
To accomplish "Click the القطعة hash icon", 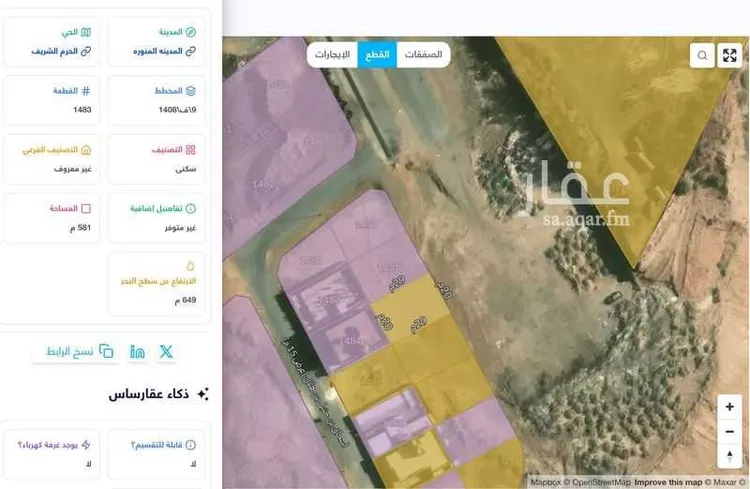I will pos(86,91).
